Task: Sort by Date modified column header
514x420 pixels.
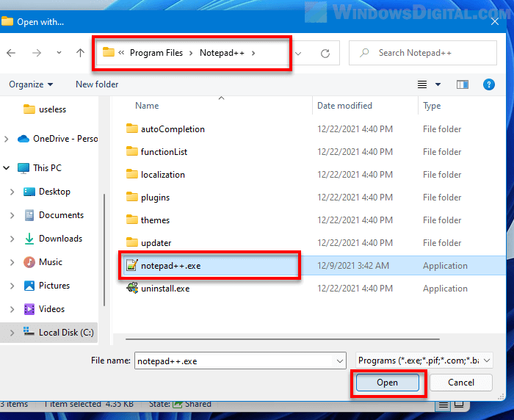Action: [344, 106]
